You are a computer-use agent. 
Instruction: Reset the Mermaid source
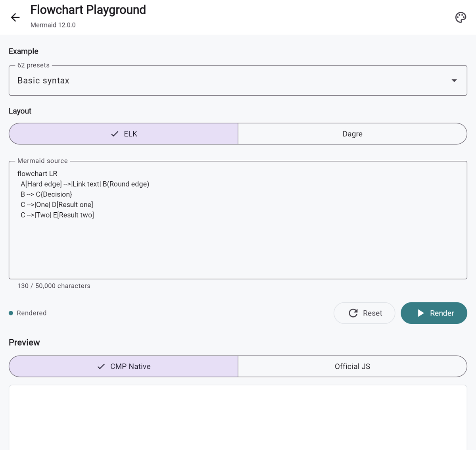pos(365,313)
